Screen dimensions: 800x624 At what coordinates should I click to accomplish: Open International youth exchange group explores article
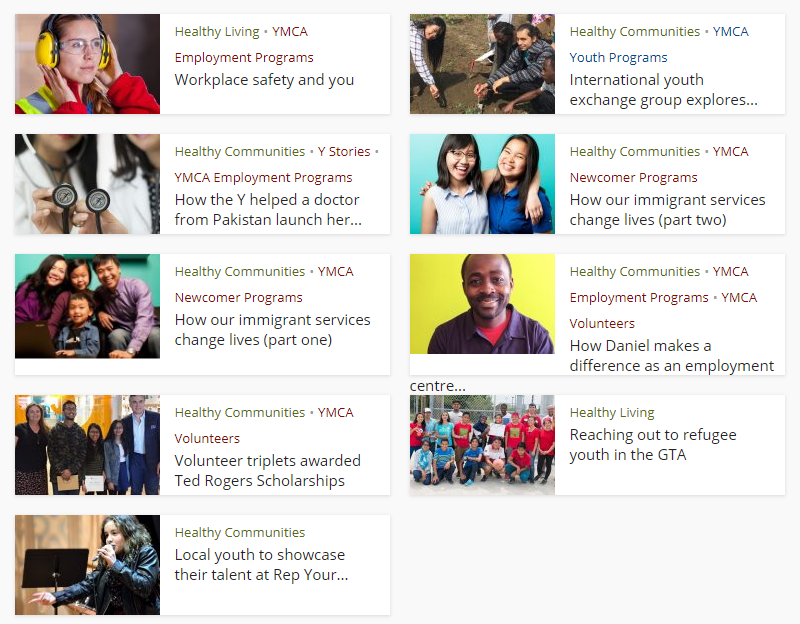(663, 90)
